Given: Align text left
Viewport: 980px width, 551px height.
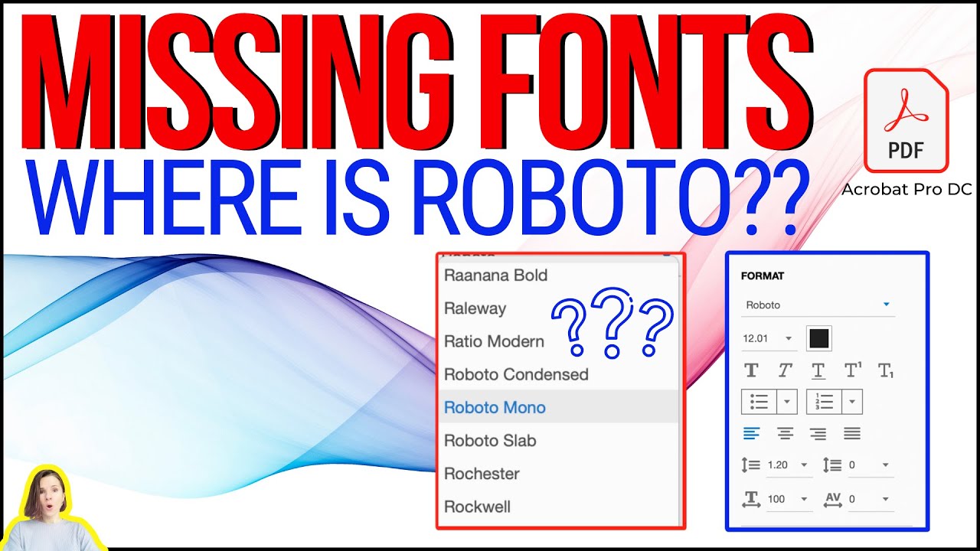Looking at the screenshot, I should pos(752,434).
